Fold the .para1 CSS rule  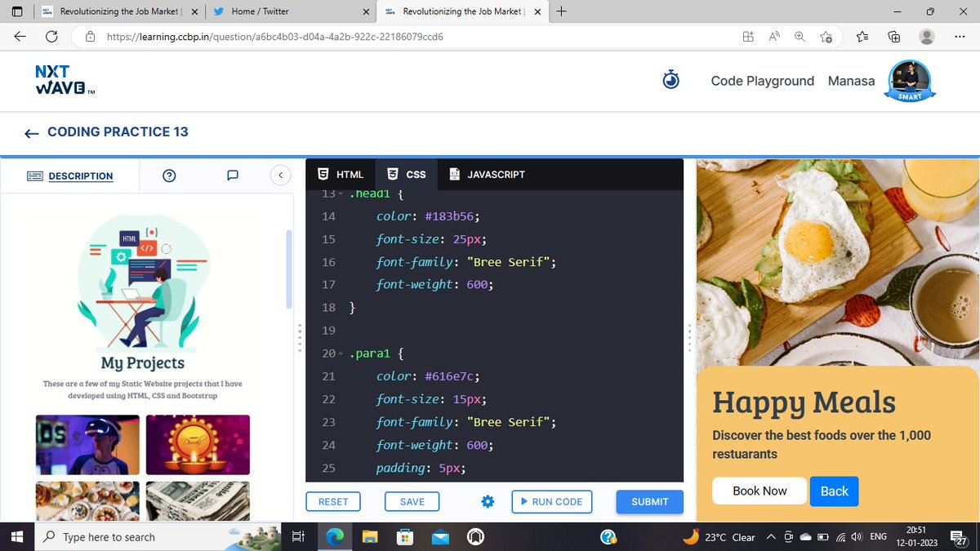click(x=341, y=354)
